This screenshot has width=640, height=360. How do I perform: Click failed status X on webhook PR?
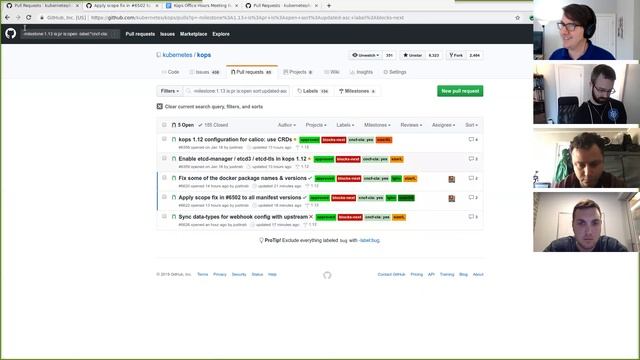(311, 217)
